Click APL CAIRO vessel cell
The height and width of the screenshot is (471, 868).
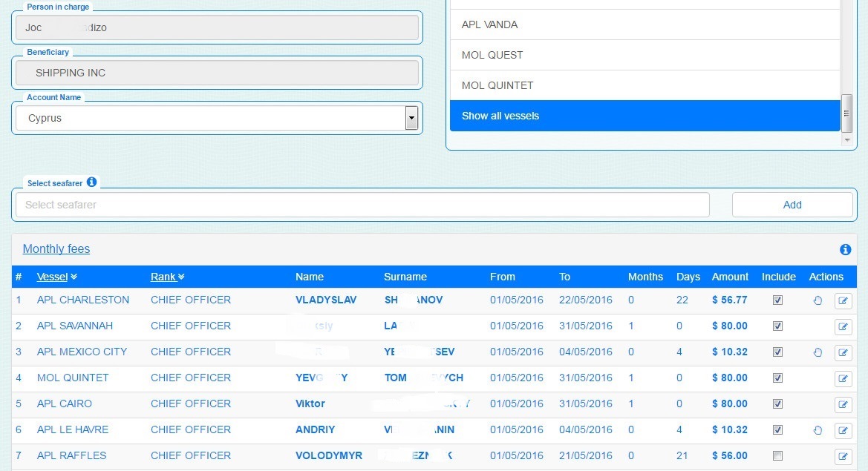tap(64, 404)
